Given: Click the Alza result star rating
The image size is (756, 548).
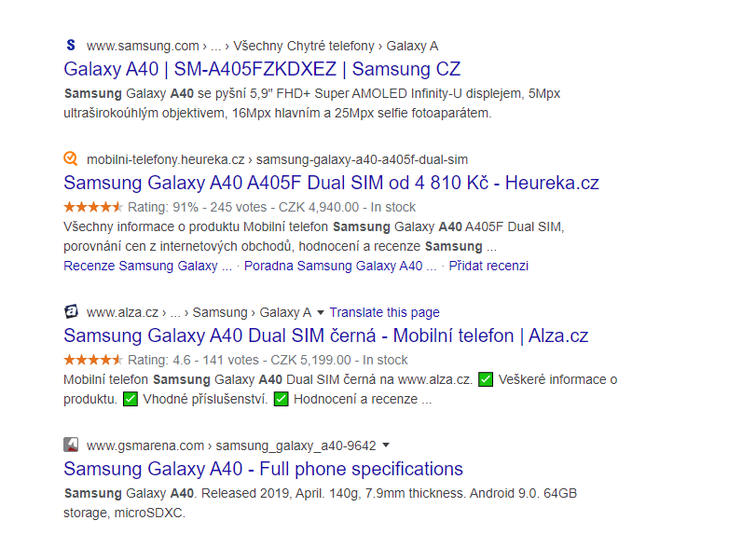Looking at the screenshot, I should coord(93,360).
